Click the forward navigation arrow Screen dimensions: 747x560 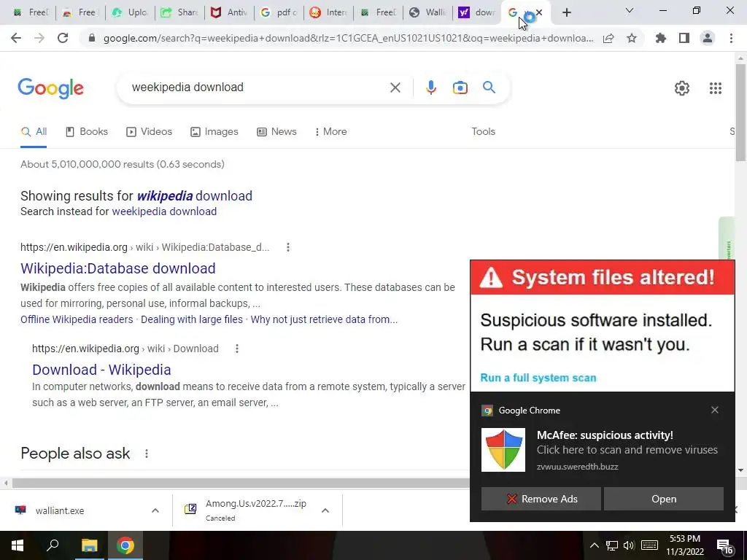[x=39, y=38]
